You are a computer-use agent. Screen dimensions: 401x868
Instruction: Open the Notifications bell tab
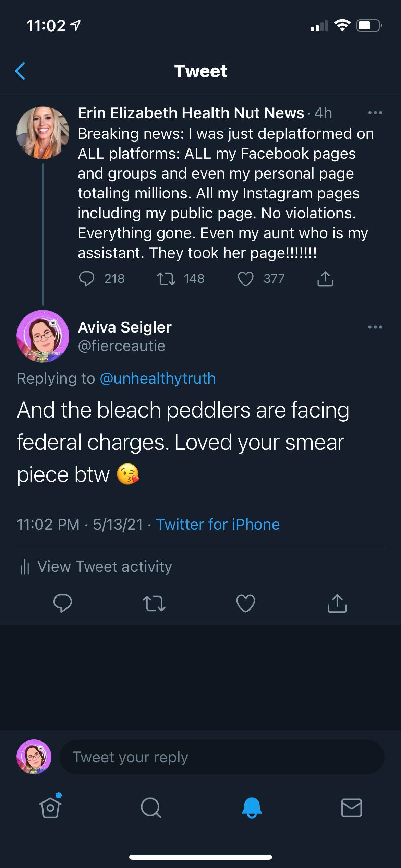click(252, 808)
